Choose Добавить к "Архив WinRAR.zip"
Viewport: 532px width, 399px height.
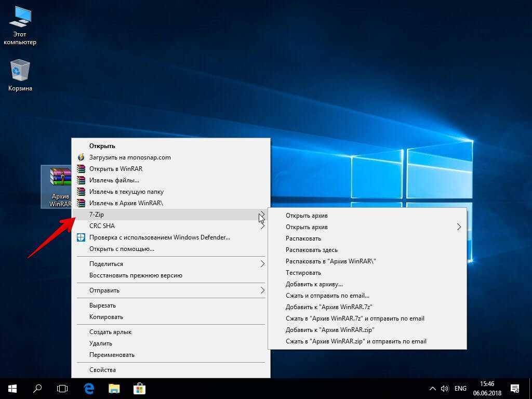(367, 330)
